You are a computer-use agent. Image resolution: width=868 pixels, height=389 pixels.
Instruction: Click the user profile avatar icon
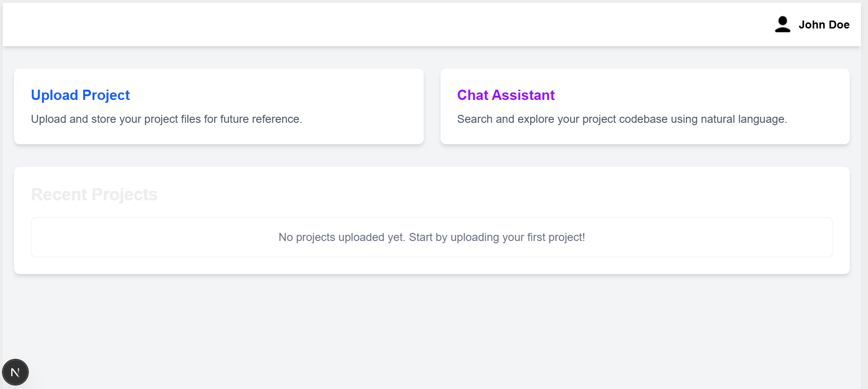(783, 24)
